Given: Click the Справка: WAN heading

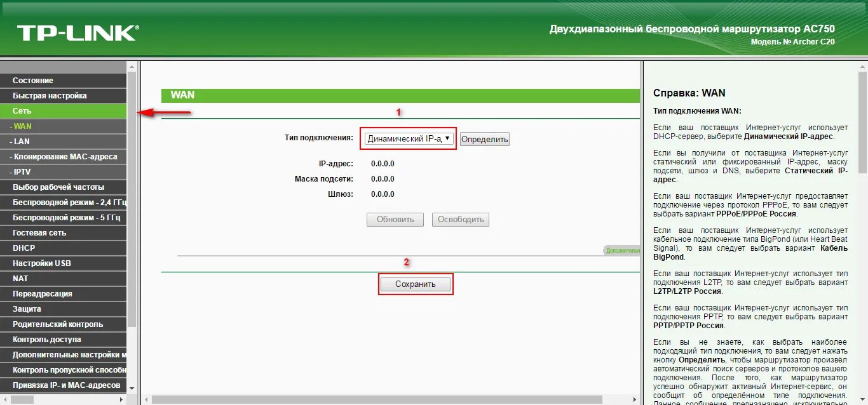Looking at the screenshot, I should click(x=689, y=93).
